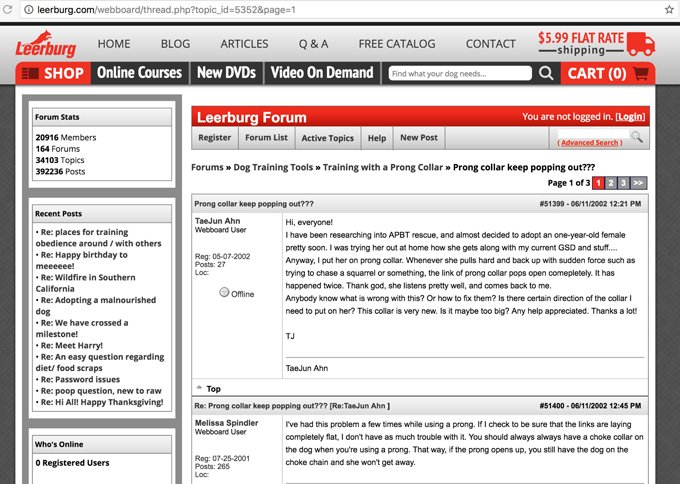Click post number #51400
This screenshot has height=484, width=680.
click(552, 406)
